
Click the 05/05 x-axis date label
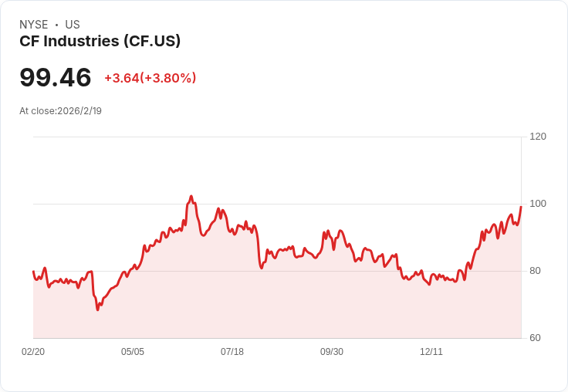click(133, 352)
